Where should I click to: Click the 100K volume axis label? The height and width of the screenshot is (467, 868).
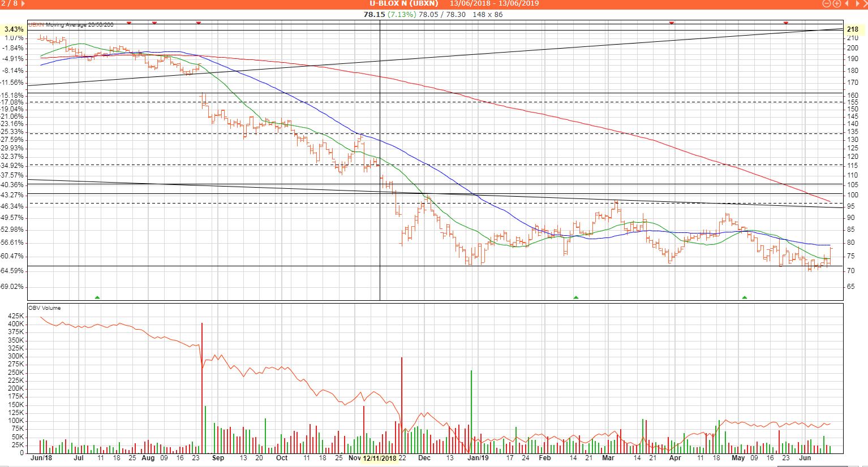click(16, 421)
